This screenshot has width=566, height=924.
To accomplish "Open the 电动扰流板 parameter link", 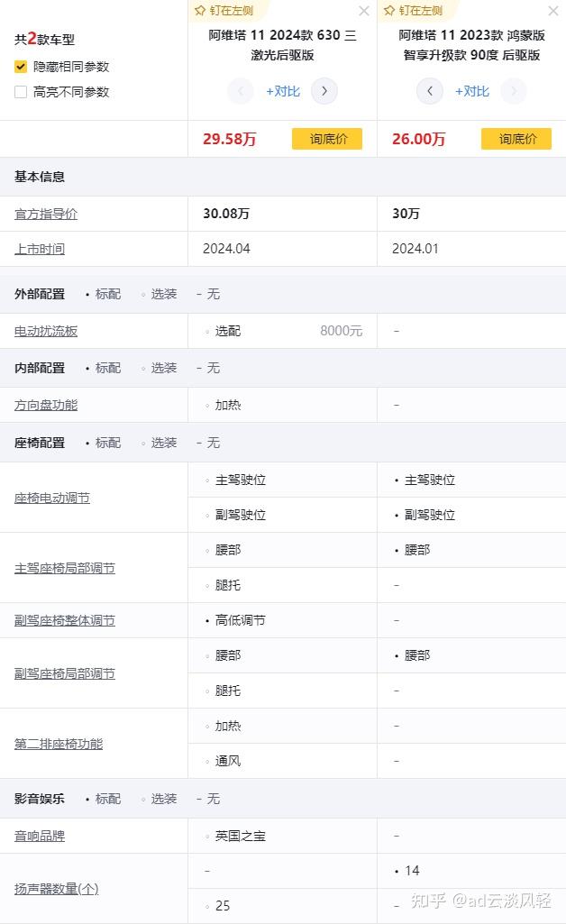I will (46, 331).
